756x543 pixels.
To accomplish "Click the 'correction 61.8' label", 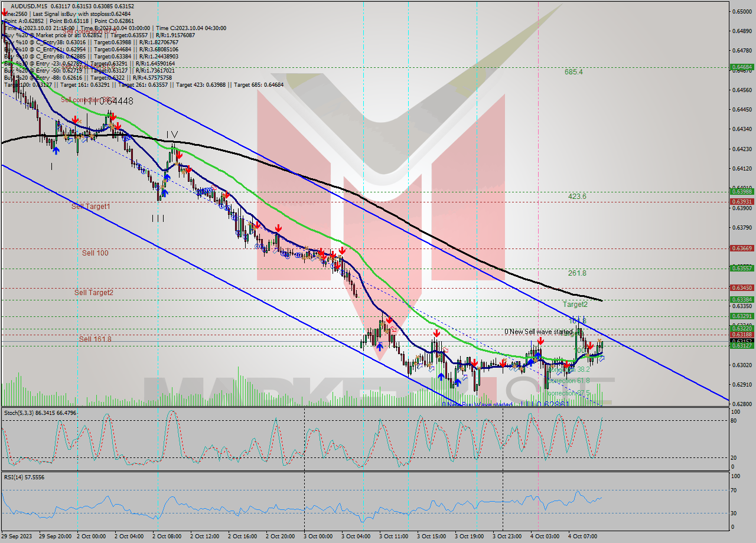I will 568,381.
